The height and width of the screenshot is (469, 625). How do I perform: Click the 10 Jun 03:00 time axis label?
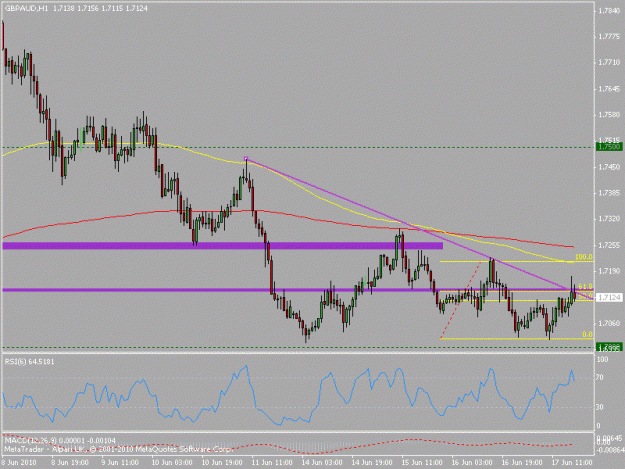171,463
